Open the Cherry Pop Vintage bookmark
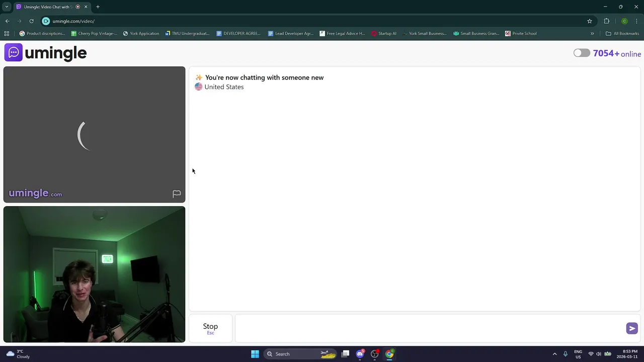 click(x=94, y=33)
